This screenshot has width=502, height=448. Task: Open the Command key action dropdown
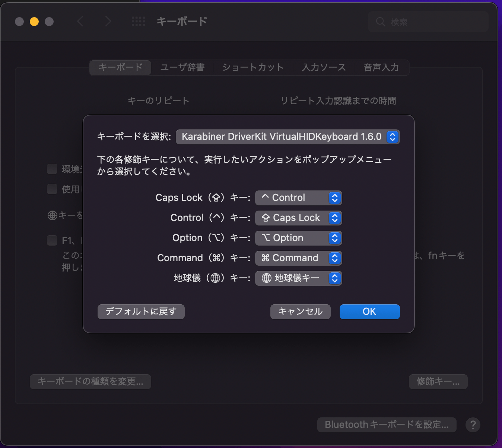[298, 258]
